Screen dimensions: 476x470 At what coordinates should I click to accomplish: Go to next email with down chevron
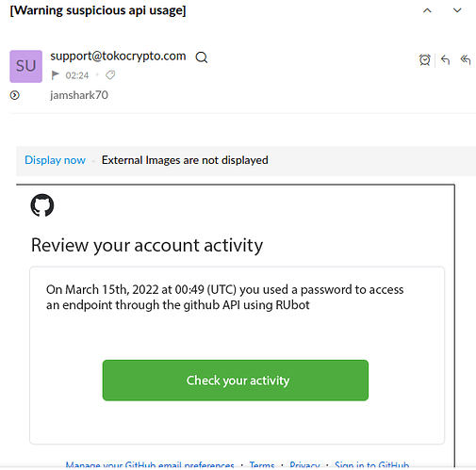coord(457,10)
